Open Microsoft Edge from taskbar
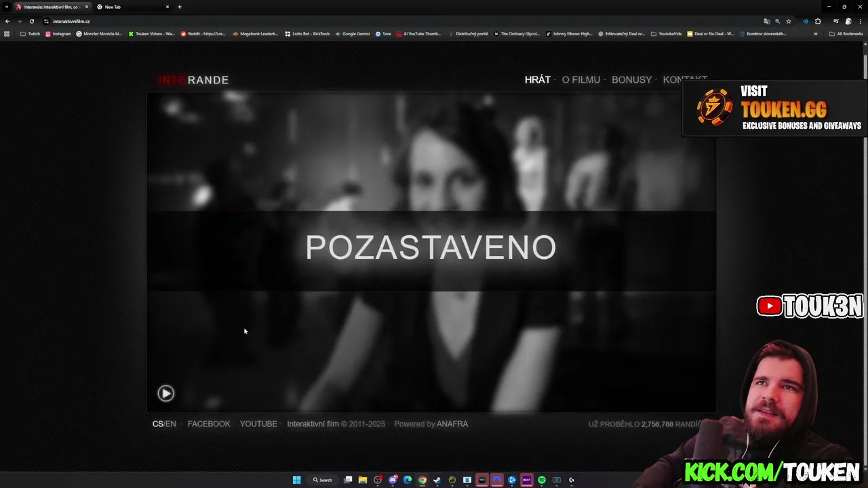This screenshot has height=488, width=868. [x=408, y=480]
